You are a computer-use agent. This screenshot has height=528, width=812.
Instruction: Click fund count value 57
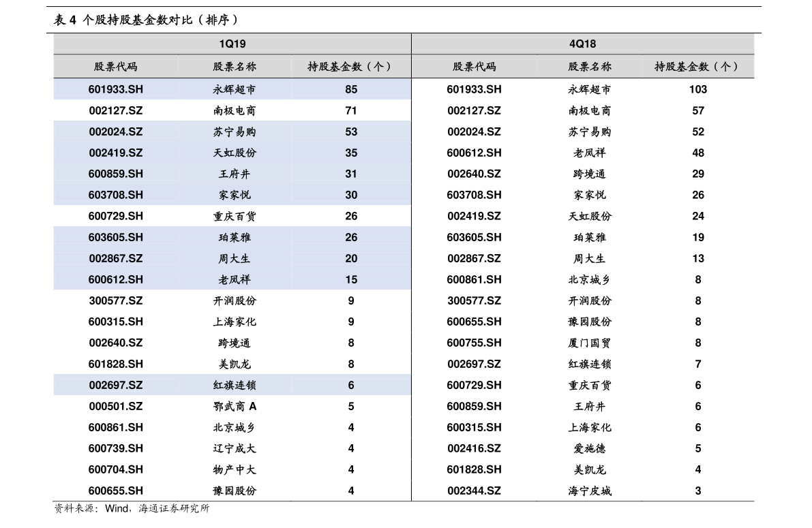coord(698,111)
